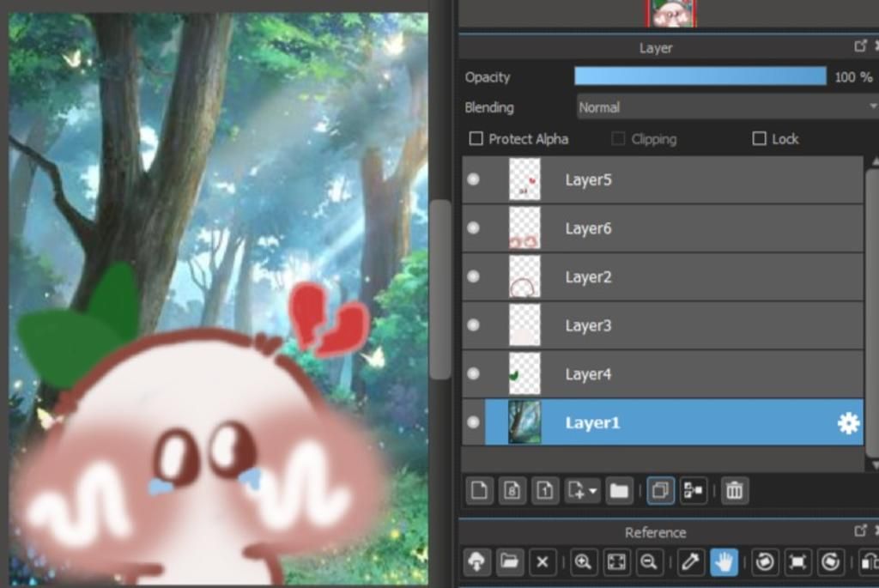The image size is (879, 588).
Task: Select Layer1 background layer row
Action: (x=663, y=422)
